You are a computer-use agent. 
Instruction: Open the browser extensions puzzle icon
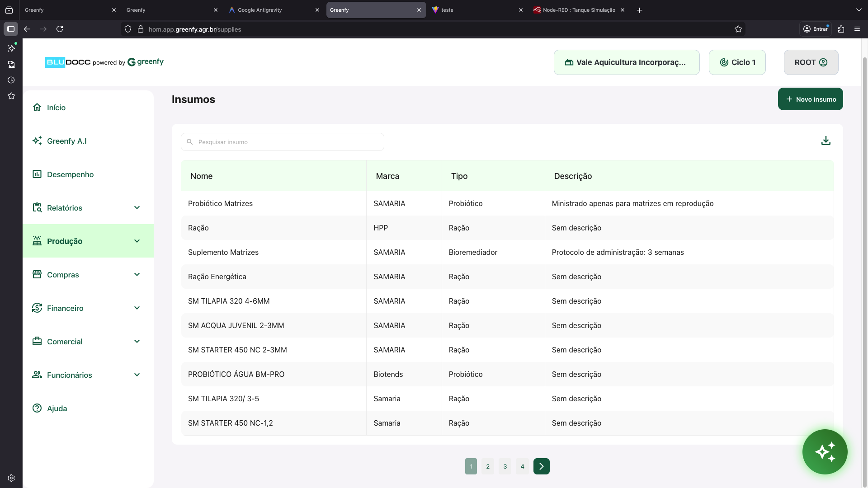(841, 29)
